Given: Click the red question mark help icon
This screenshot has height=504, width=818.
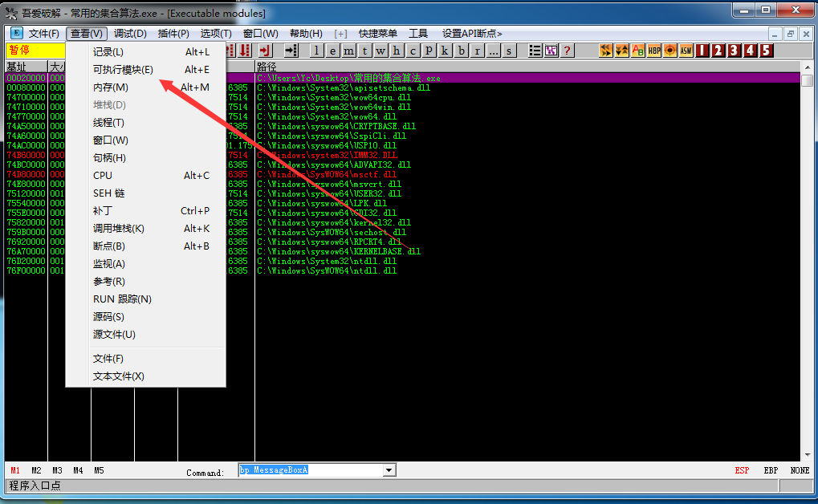Looking at the screenshot, I should point(567,51).
